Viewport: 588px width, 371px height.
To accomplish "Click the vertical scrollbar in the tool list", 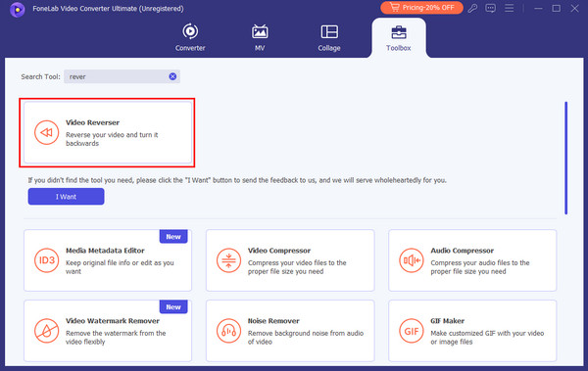I will [565, 158].
